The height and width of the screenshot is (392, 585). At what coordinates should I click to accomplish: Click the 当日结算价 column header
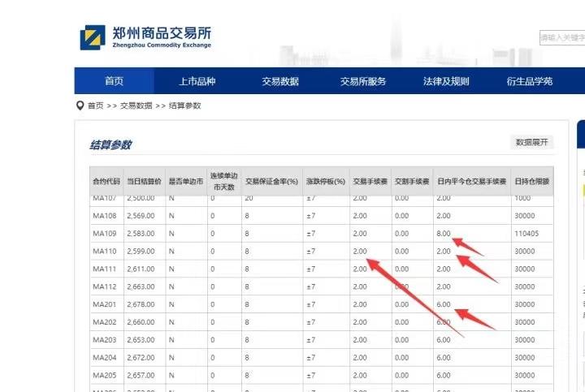pyautogui.click(x=144, y=182)
